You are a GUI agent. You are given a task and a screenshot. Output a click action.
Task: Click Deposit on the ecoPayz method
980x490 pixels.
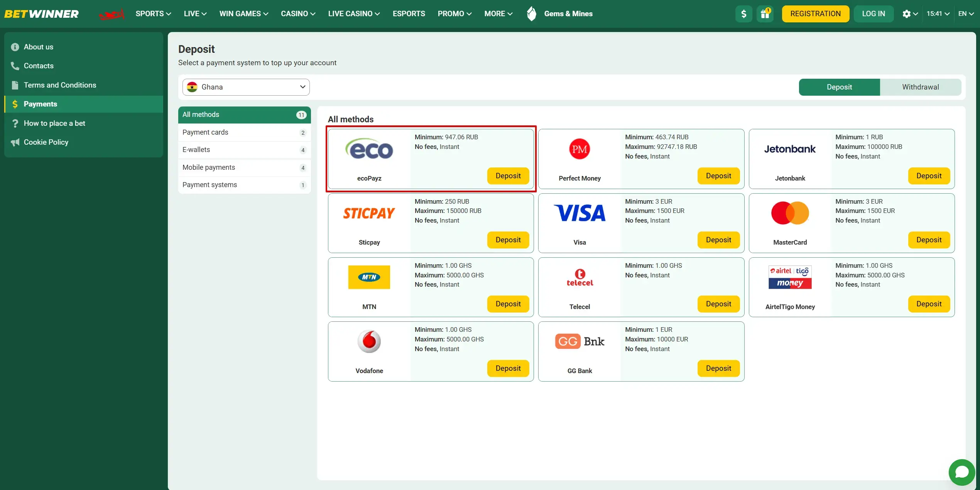pos(508,176)
